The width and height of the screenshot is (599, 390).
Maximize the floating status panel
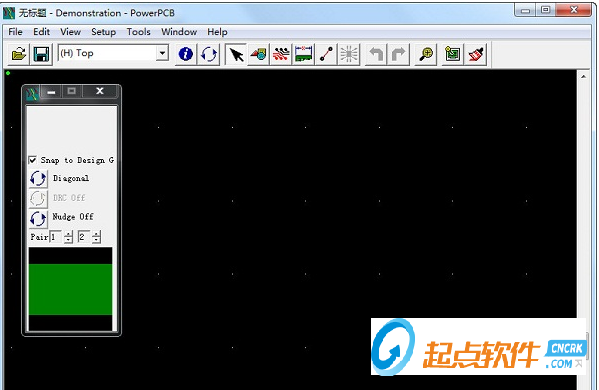[x=71, y=91]
